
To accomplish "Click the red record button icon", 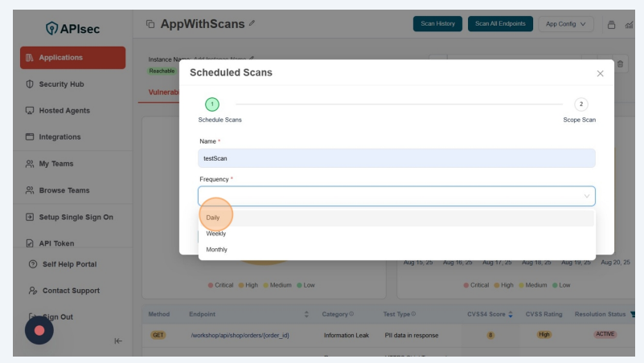I will [39, 330].
